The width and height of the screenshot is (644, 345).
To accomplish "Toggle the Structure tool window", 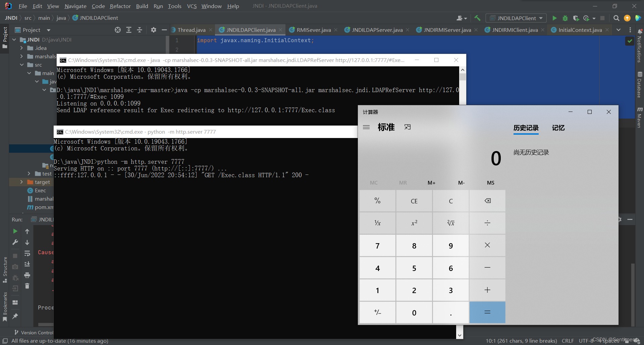I will [5, 270].
